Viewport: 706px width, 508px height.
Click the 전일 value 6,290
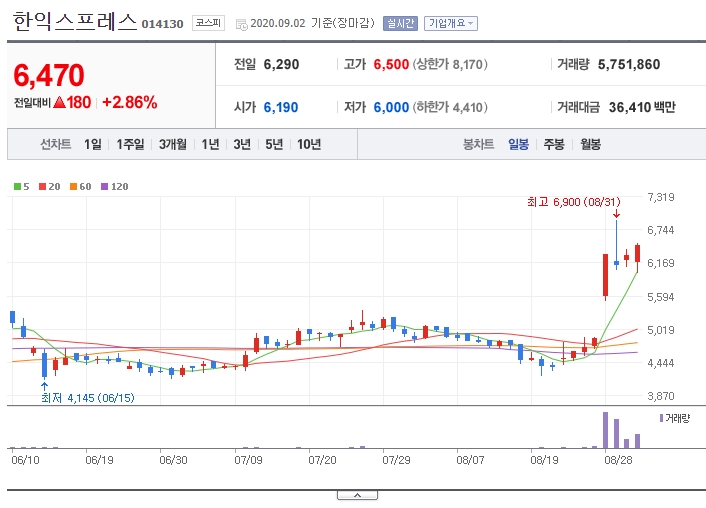[281, 64]
